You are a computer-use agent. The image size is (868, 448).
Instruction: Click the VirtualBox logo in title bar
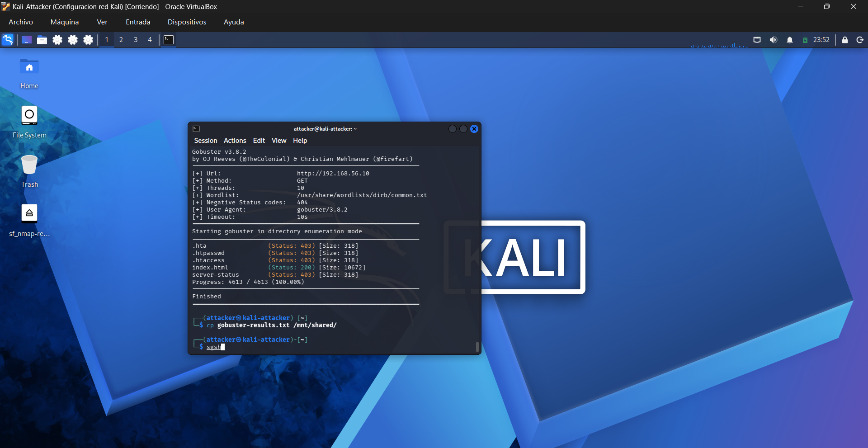point(5,7)
